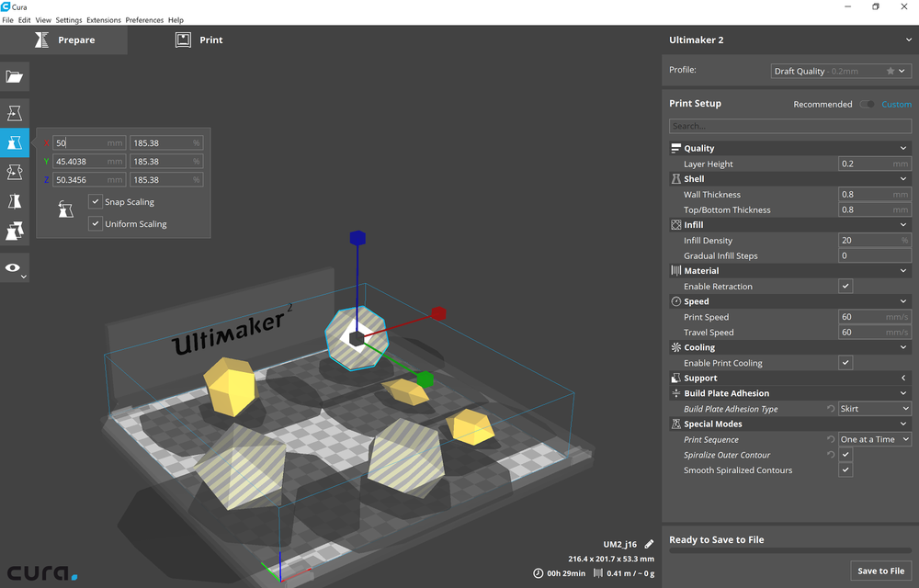
Task: Click the Special Modes icon
Action: pos(675,424)
